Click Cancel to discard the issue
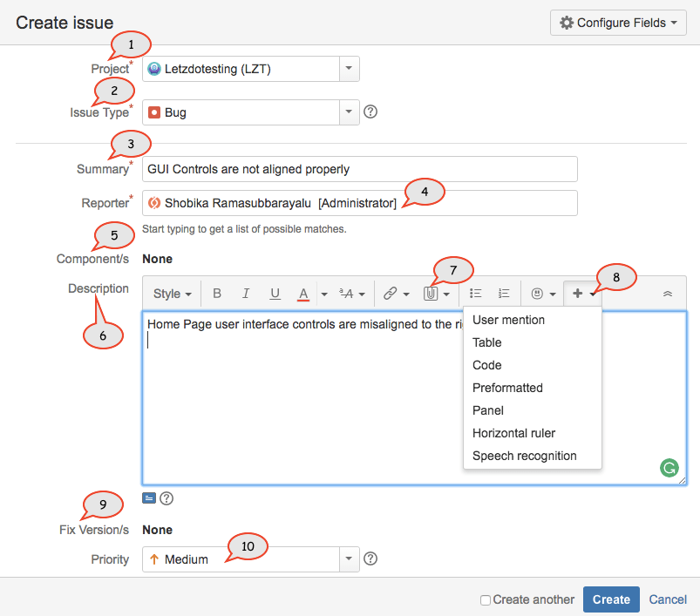The image size is (700, 616). point(667,599)
